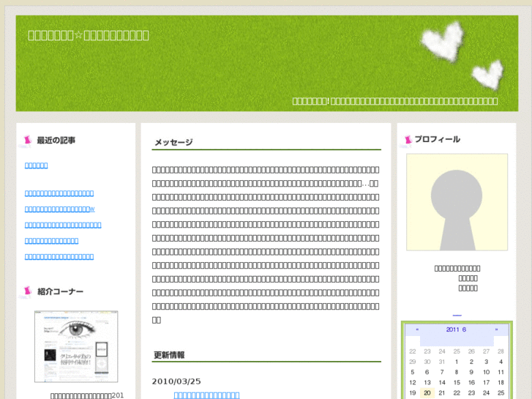Viewport: 532px width, 399px height.
Task: Choose date 19 in the calendar
Action: click(413, 393)
